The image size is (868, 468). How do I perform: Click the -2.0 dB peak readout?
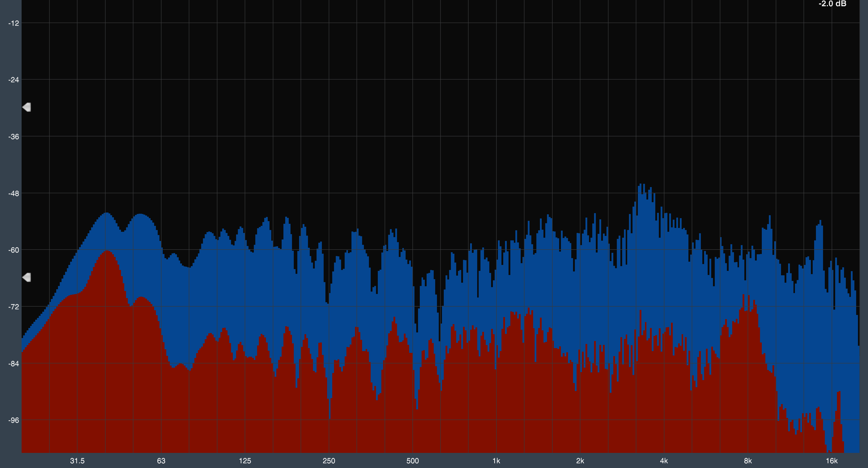coord(832,4)
